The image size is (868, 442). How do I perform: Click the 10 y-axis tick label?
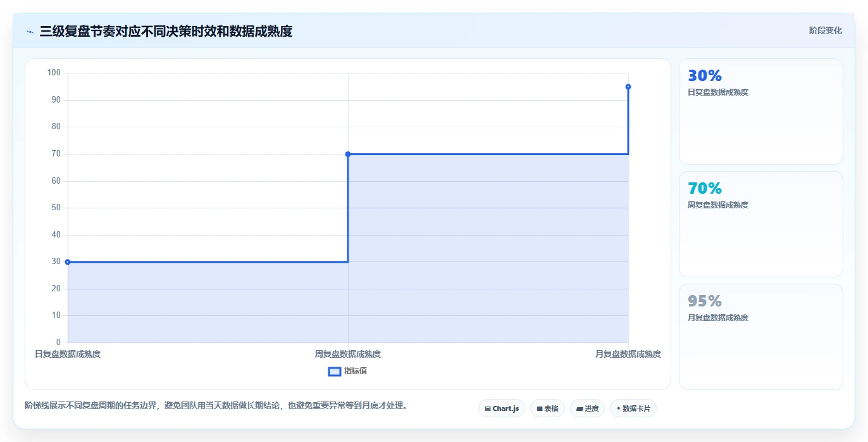tap(56, 315)
